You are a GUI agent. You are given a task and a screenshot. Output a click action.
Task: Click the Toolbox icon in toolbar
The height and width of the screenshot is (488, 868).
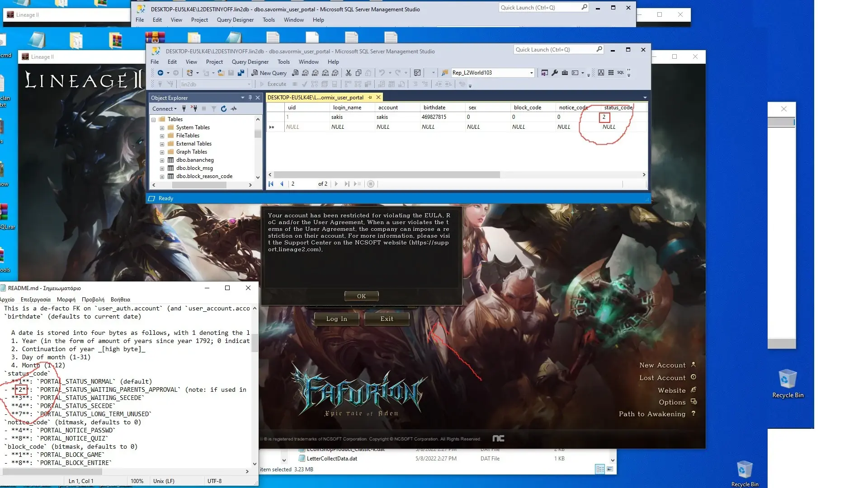pos(565,73)
